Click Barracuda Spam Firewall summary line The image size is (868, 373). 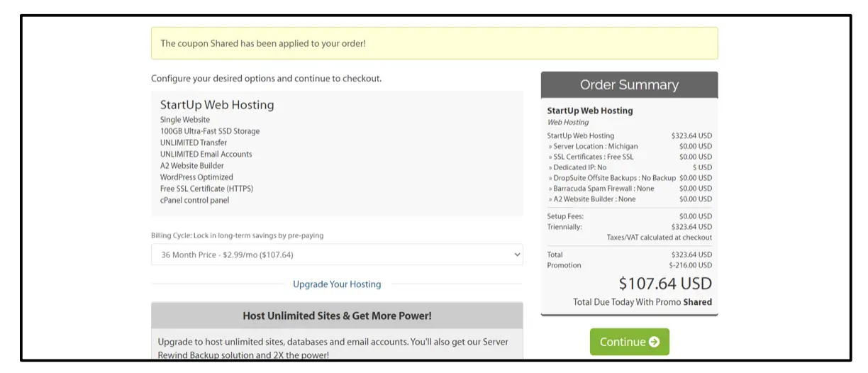click(x=601, y=189)
